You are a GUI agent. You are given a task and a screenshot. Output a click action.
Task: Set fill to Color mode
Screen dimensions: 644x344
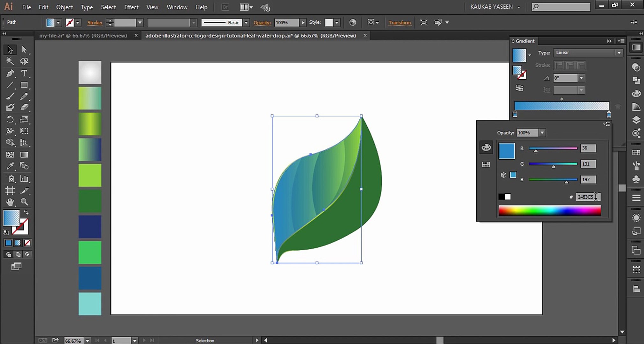click(8, 243)
